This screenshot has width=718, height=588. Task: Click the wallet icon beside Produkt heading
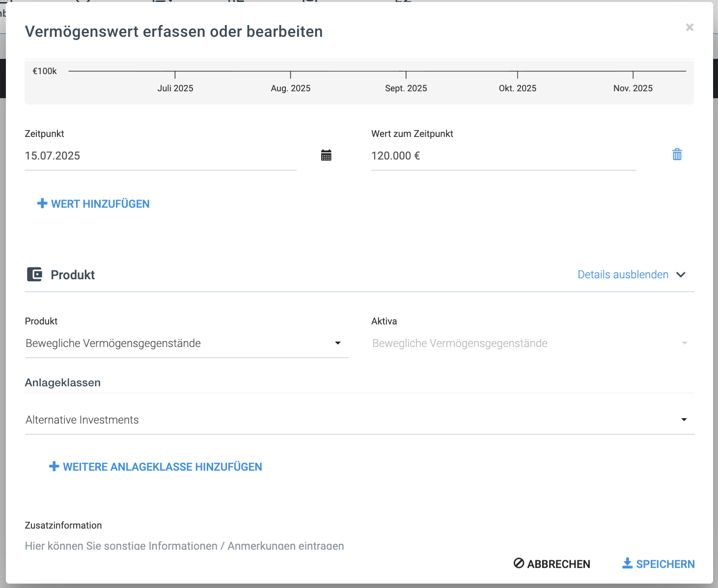[34, 274]
